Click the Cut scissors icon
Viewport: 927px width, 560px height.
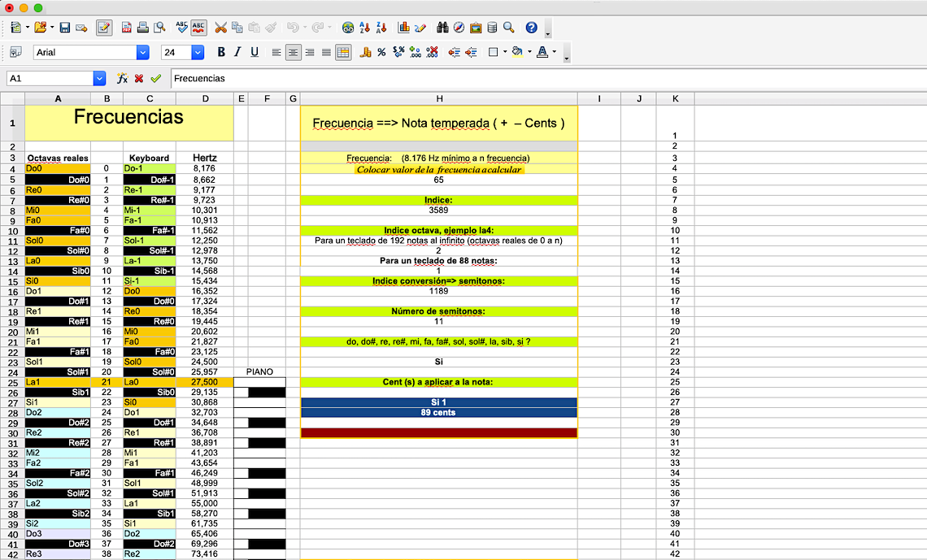coord(220,28)
